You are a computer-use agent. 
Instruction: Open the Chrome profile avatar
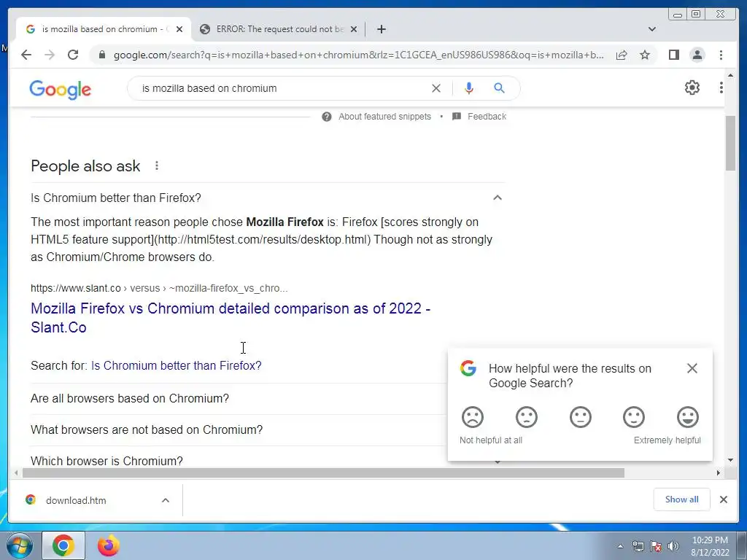(x=697, y=55)
